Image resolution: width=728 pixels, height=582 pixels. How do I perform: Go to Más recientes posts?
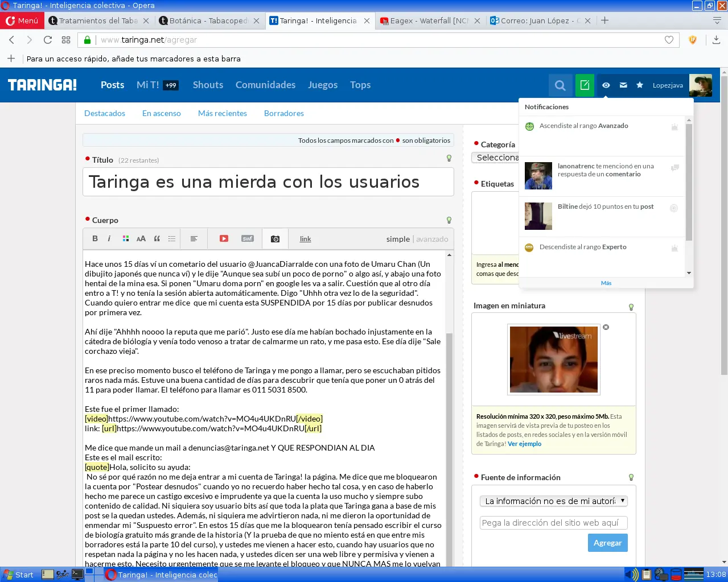pyautogui.click(x=223, y=113)
